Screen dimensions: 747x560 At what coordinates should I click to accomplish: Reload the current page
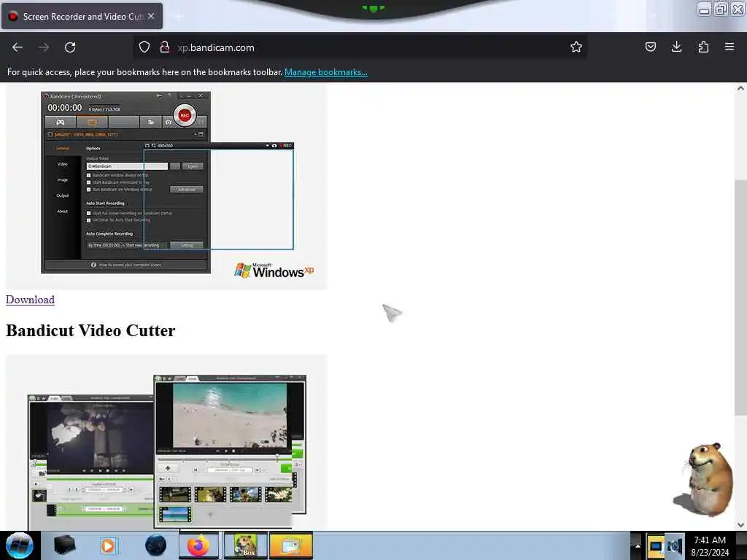pyautogui.click(x=70, y=47)
